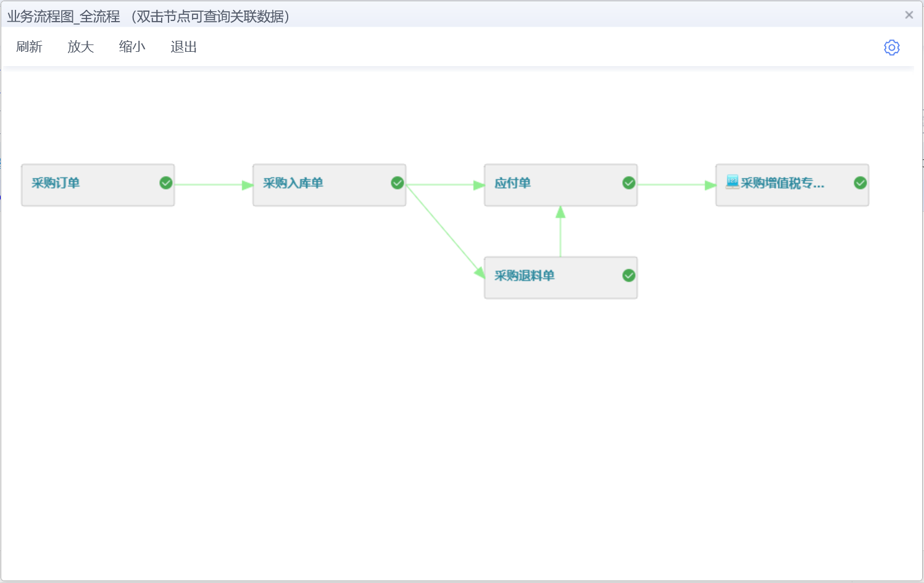This screenshot has width=924, height=583.
Task: Click green checkmark on 采购增值税专 node
Action: click(x=860, y=183)
